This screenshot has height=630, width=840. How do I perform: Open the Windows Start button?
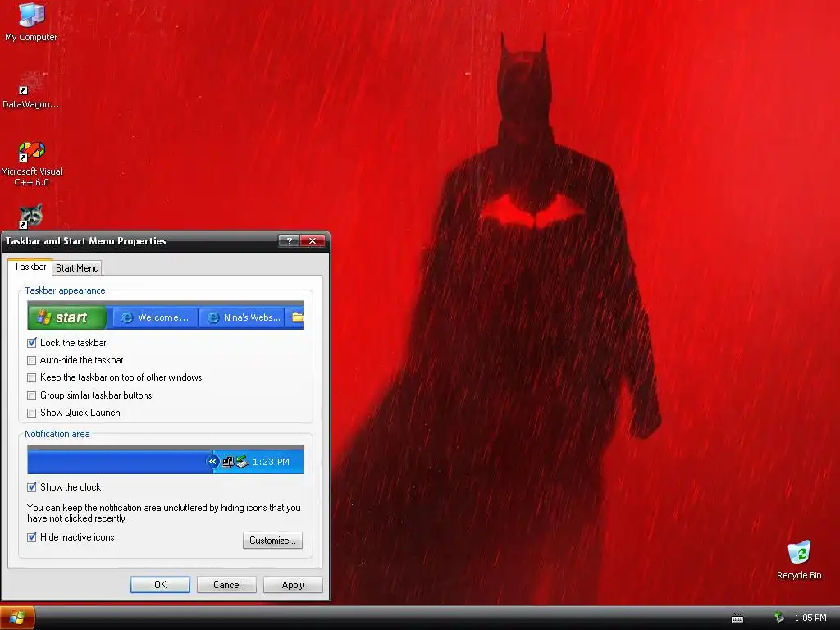click(x=17, y=618)
